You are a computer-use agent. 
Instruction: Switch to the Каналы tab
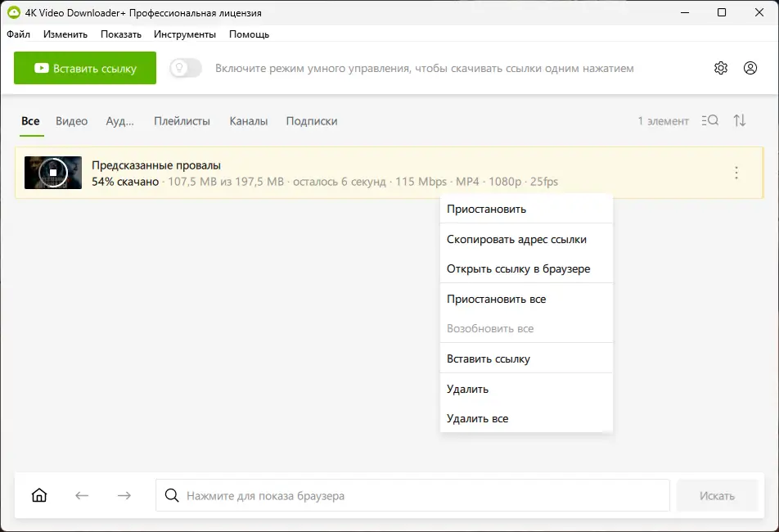pos(249,120)
